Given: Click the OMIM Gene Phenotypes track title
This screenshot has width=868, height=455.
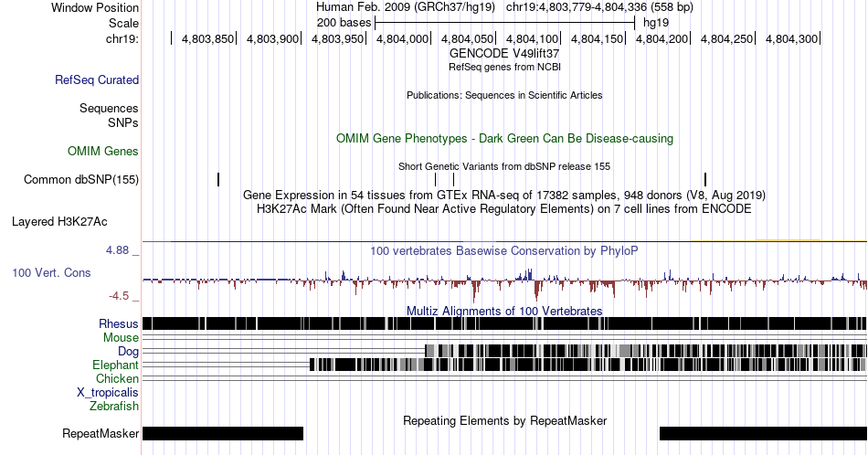Looking at the screenshot, I should tap(504, 138).
